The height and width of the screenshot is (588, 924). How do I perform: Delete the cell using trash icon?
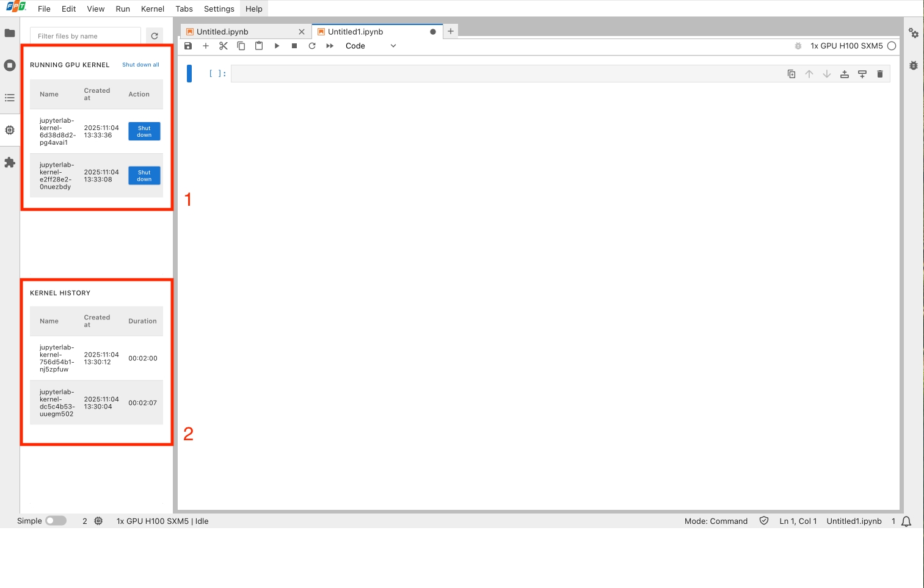[x=880, y=74]
